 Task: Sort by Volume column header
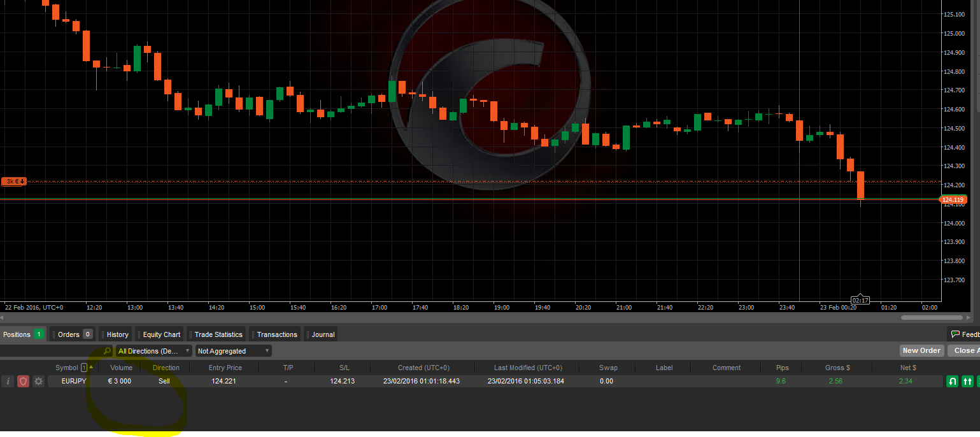click(x=121, y=368)
